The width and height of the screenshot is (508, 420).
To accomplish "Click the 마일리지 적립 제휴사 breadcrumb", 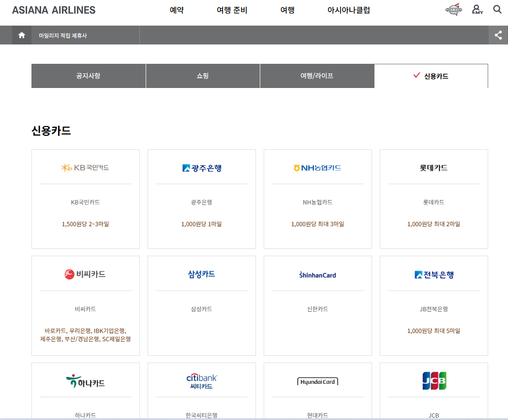I will pyautogui.click(x=63, y=36).
